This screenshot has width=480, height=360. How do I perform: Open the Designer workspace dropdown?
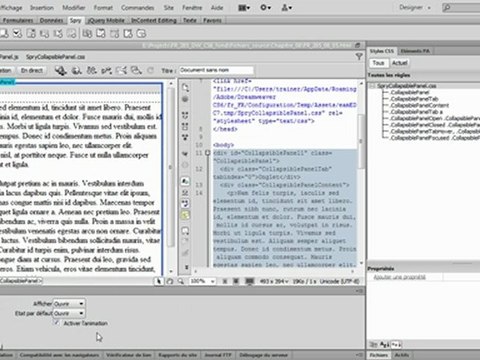click(x=415, y=7)
